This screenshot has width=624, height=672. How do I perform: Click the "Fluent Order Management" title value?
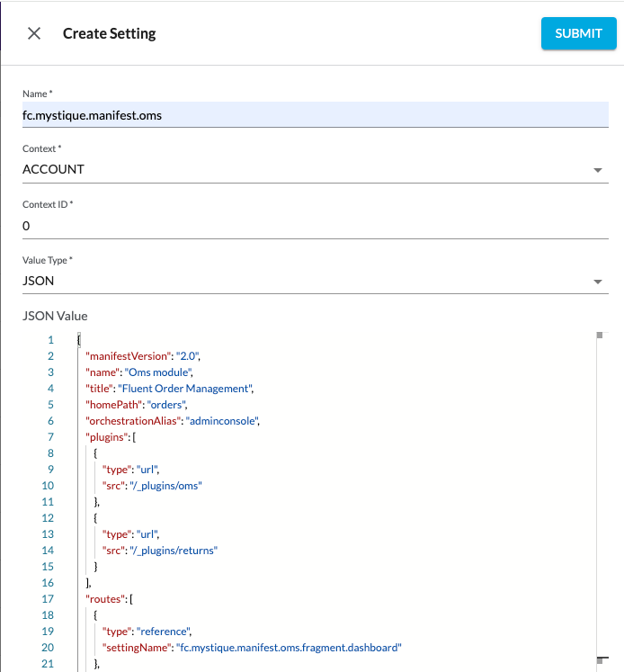185,389
